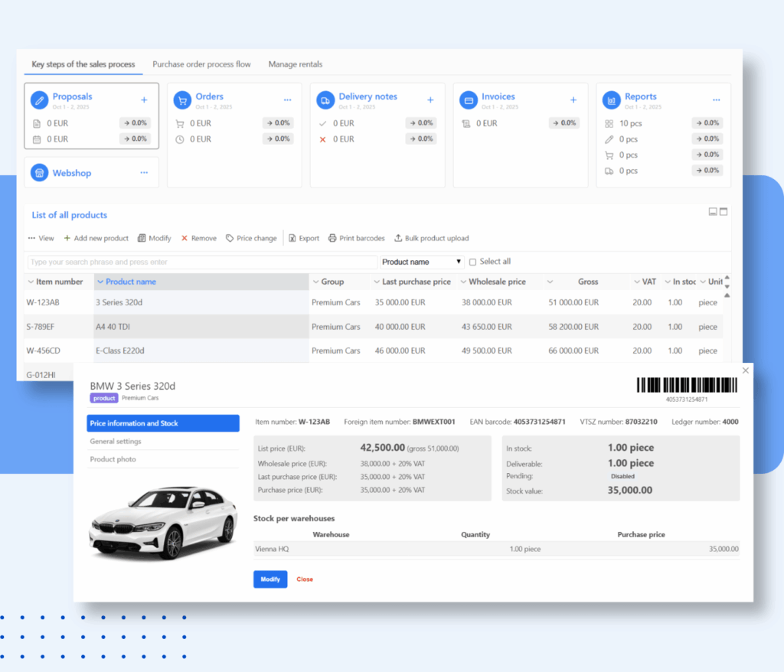This screenshot has width=784, height=672.
Task: Open the Product name search dropdown
Action: [422, 262]
